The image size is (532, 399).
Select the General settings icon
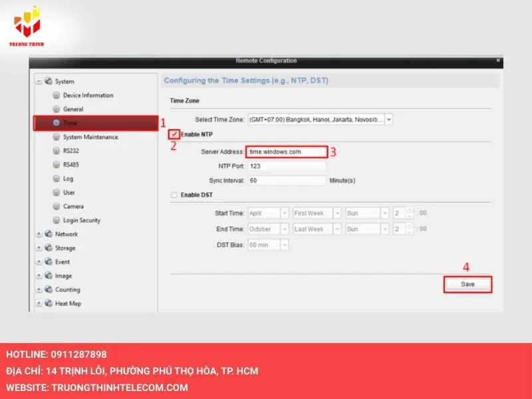coord(57,109)
